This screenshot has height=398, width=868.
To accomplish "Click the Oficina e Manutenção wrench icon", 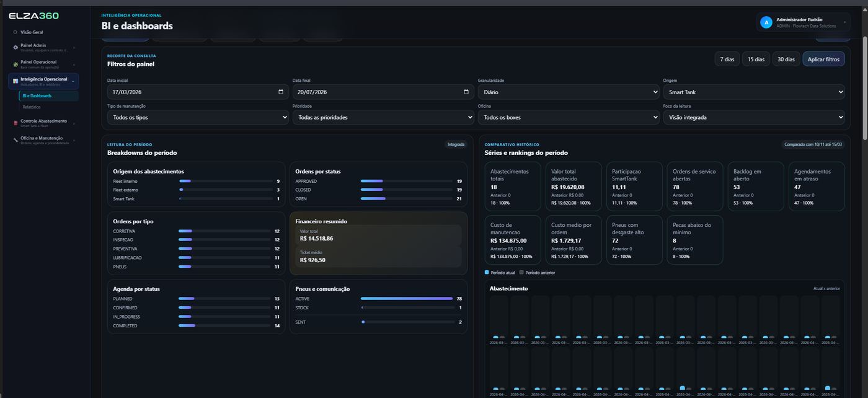I will [x=15, y=140].
